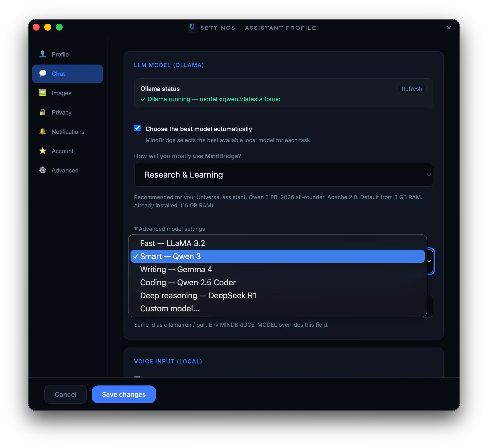
Task: Click the VOICE INPUT (LOCAL) section heading
Action: (168, 361)
